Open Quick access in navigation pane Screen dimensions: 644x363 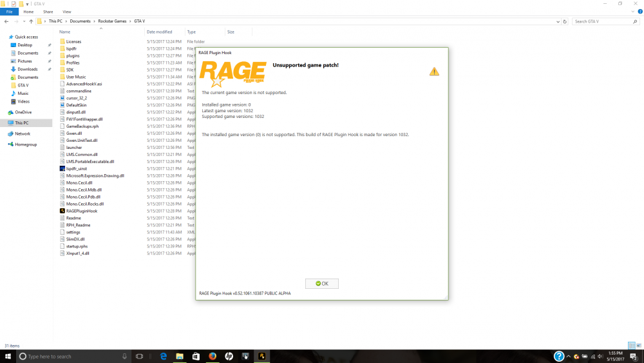tap(26, 37)
